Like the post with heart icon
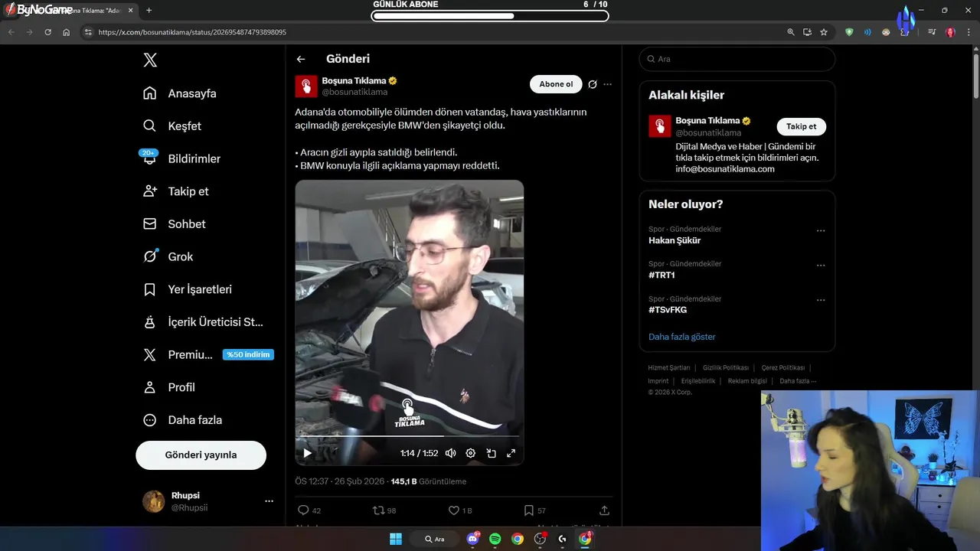The height and width of the screenshot is (551, 980). point(453,510)
